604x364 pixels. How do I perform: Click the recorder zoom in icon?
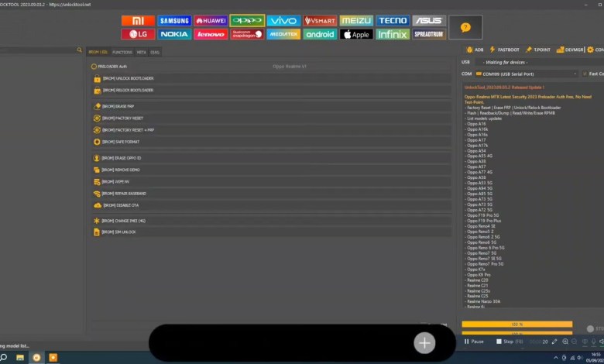tap(565, 342)
